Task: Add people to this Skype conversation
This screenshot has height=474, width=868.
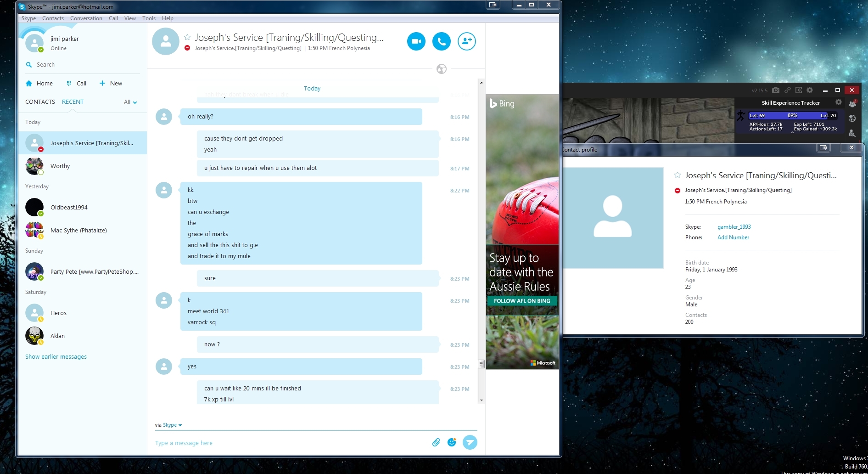Action: [466, 41]
